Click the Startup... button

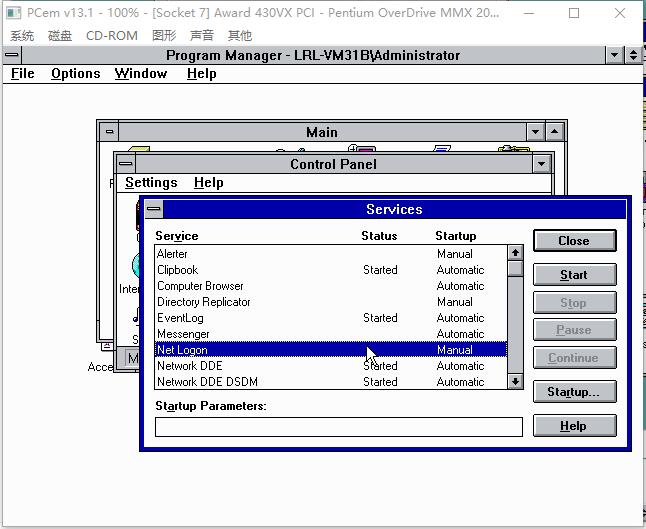[x=574, y=392]
